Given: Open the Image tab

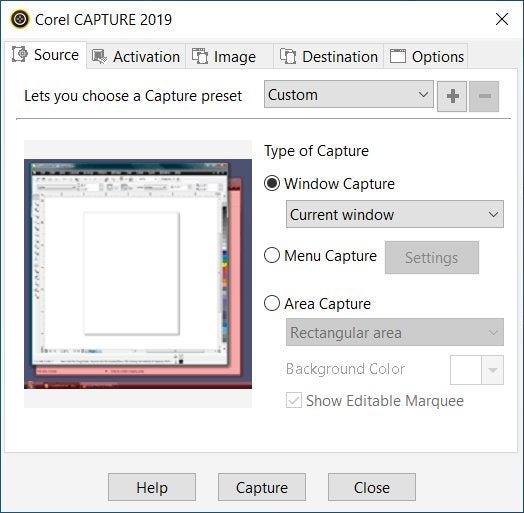Looking at the screenshot, I should pos(229,56).
